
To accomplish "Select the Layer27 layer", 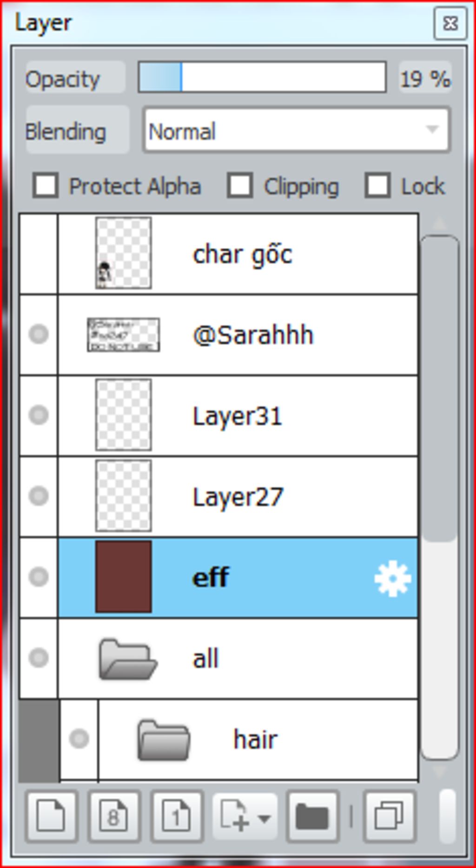I will 238,496.
